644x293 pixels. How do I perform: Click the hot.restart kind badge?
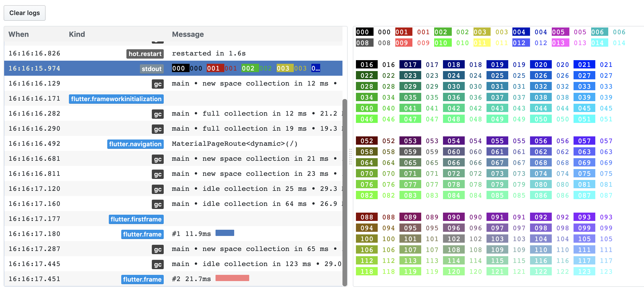point(145,54)
